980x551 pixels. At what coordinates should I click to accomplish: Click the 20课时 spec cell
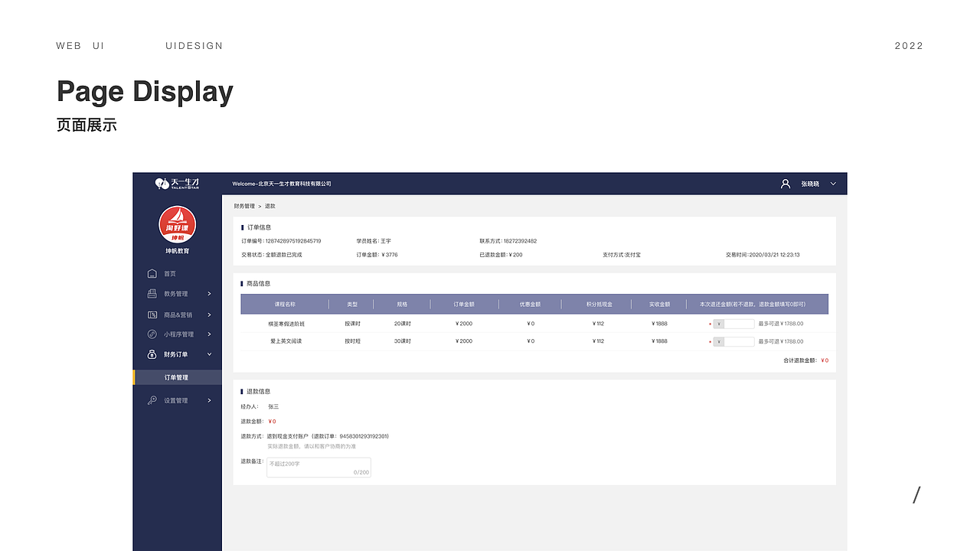point(403,324)
